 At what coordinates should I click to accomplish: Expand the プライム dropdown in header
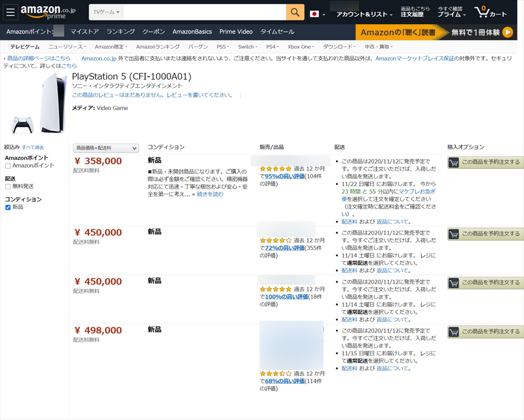pos(452,14)
